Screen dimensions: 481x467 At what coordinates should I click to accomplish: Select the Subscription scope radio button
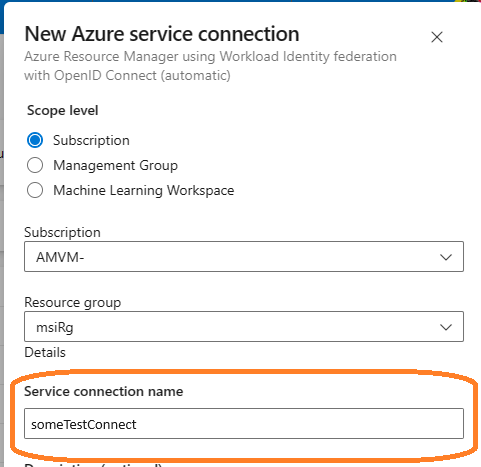click(x=35, y=140)
